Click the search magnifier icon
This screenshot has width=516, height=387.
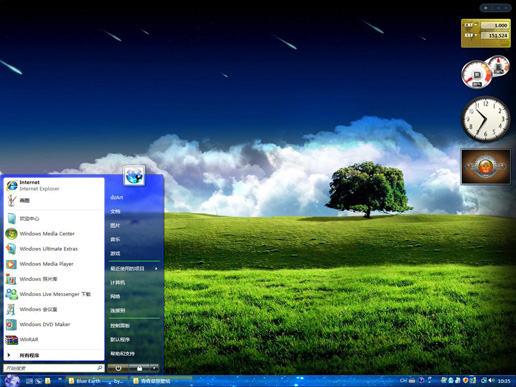point(100,368)
